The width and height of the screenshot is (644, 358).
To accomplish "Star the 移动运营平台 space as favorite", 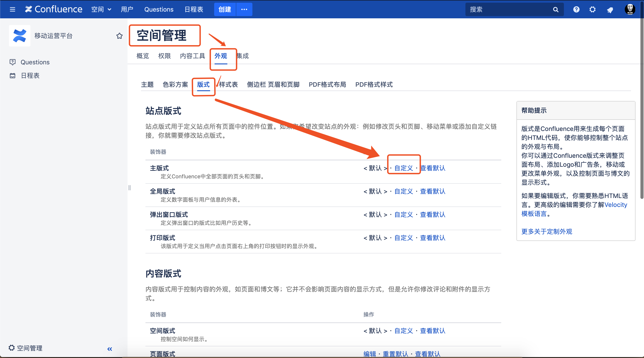I will pyautogui.click(x=119, y=36).
